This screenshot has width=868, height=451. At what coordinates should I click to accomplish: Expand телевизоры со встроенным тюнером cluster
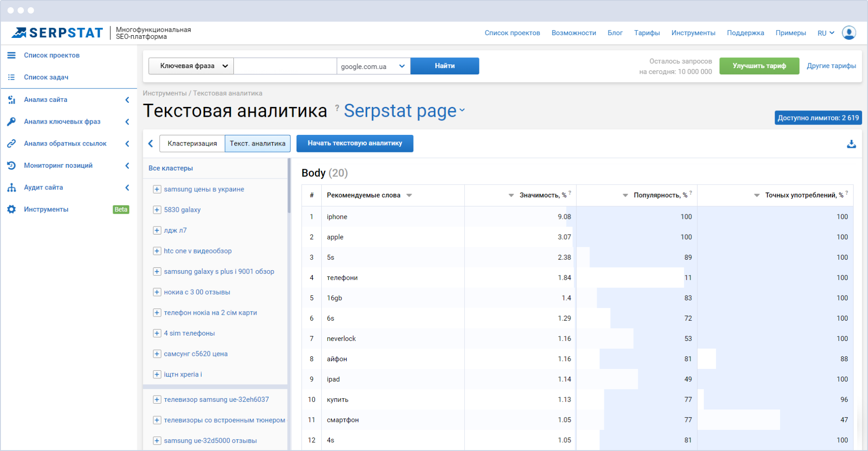pyautogui.click(x=157, y=420)
